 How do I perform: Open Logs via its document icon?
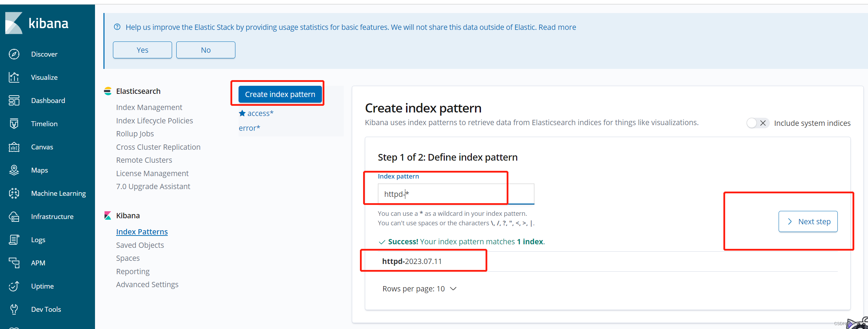tap(14, 240)
